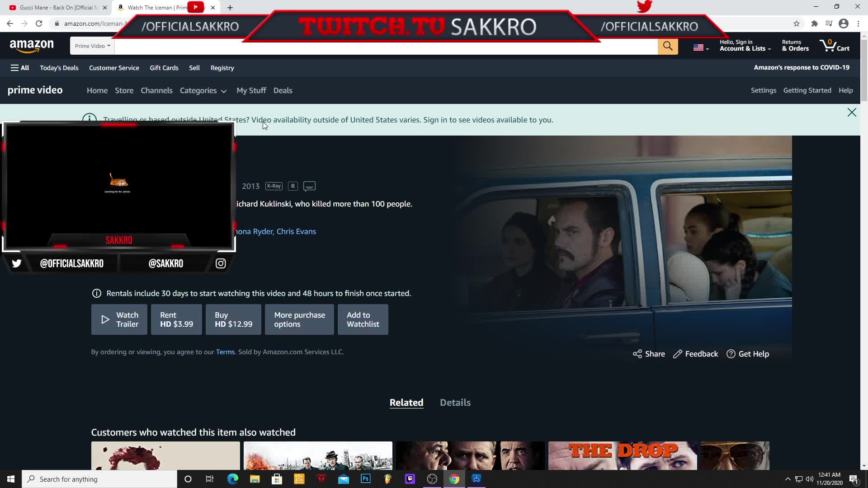Open OBS Studio from taskbar
Viewport: 868px width, 488px height.
coord(432,479)
